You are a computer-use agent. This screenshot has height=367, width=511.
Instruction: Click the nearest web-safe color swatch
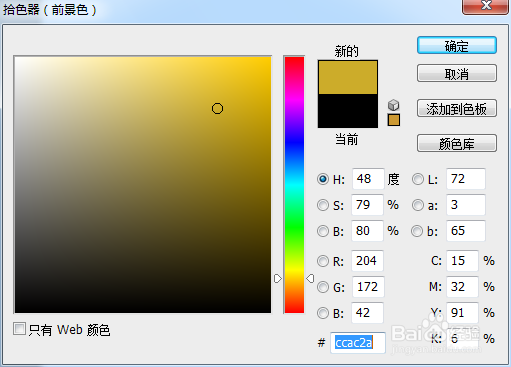click(394, 120)
